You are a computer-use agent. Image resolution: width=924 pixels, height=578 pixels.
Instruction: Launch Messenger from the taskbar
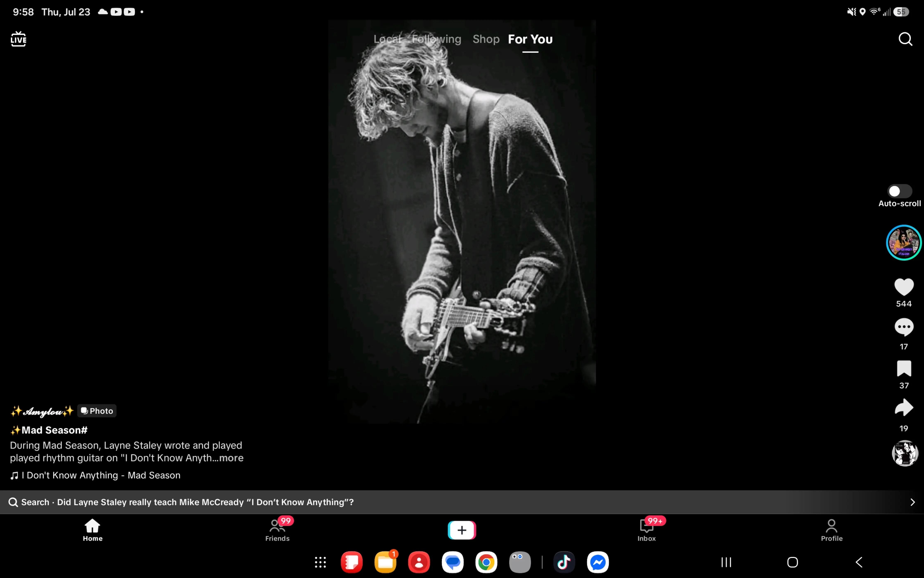click(597, 562)
